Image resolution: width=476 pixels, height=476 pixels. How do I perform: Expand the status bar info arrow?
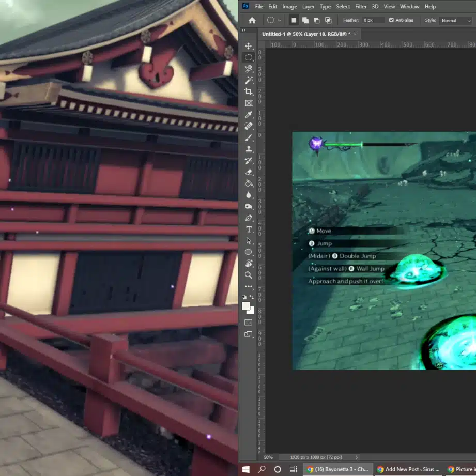pos(357,457)
